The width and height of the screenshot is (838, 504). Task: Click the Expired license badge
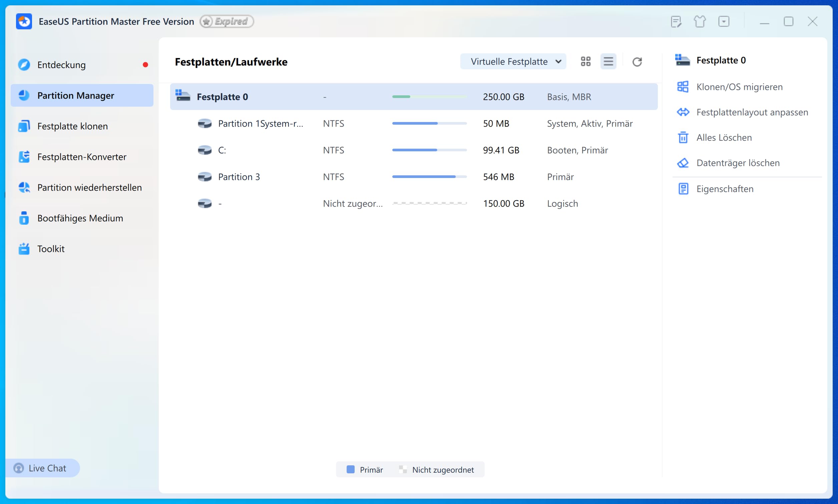click(x=227, y=21)
